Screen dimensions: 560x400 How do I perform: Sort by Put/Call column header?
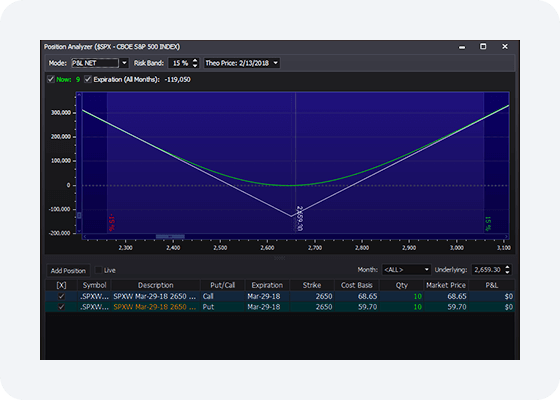(222, 285)
